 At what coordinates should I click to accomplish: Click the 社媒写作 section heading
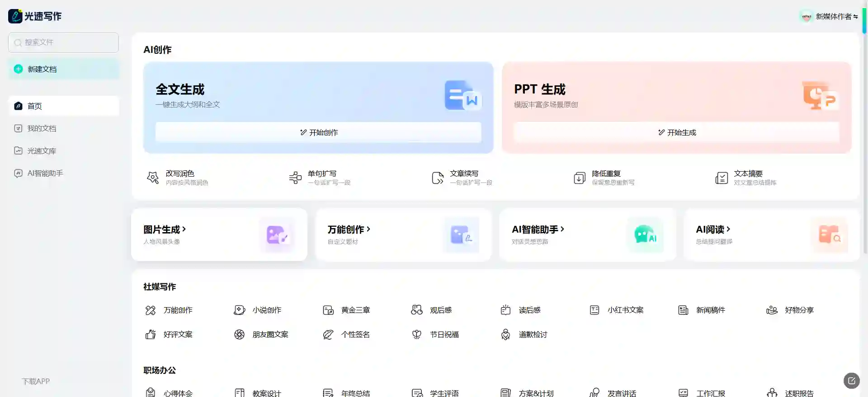160,287
